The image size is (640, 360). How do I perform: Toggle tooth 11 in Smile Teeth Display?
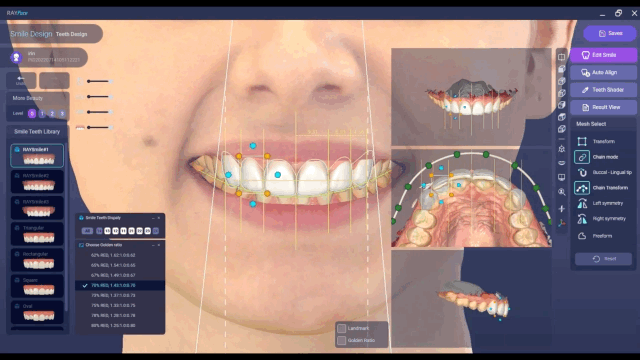pos(123,231)
